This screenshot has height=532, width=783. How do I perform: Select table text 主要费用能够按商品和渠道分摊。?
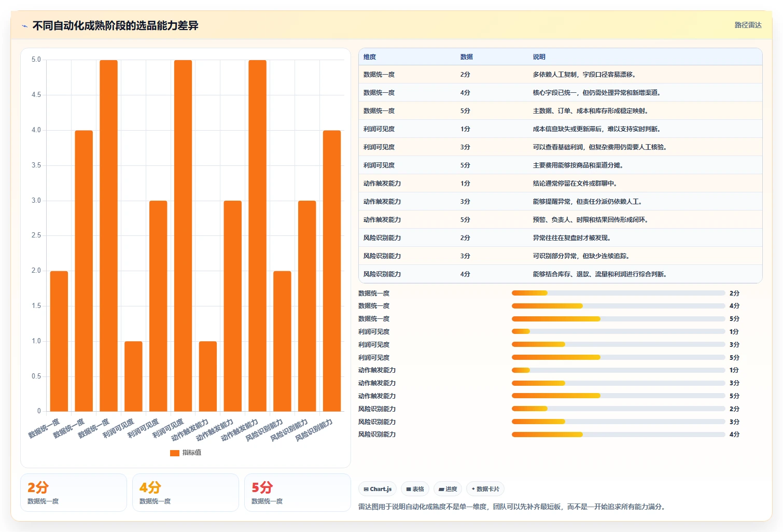(x=578, y=165)
